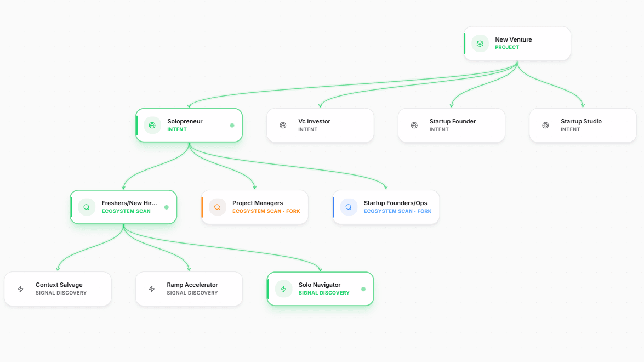The width and height of the screenshot is (644, 362).
Task: Click the Vc Investor target icon
Action: [283, 125]
